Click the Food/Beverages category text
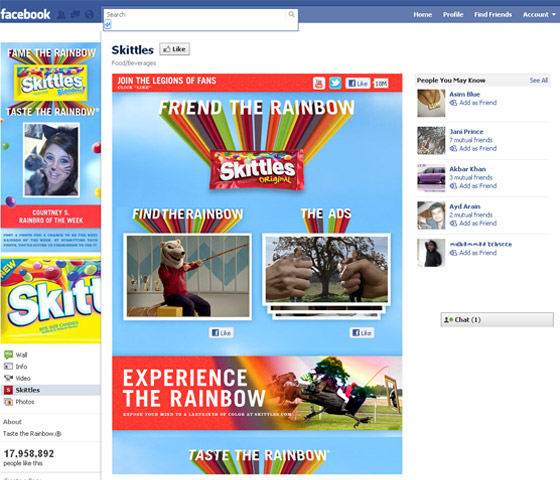The width and height of the screenshot is (560, 480). coord(134,63)
